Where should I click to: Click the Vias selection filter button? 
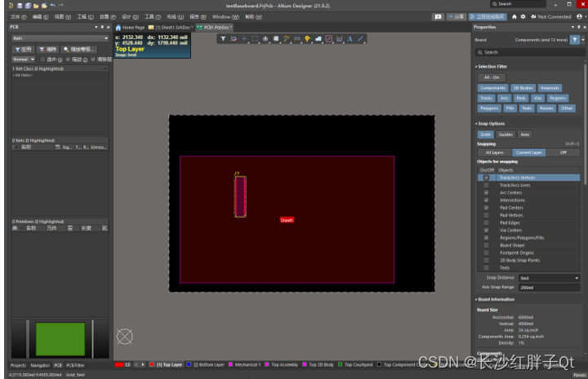(x=538, y=97)
